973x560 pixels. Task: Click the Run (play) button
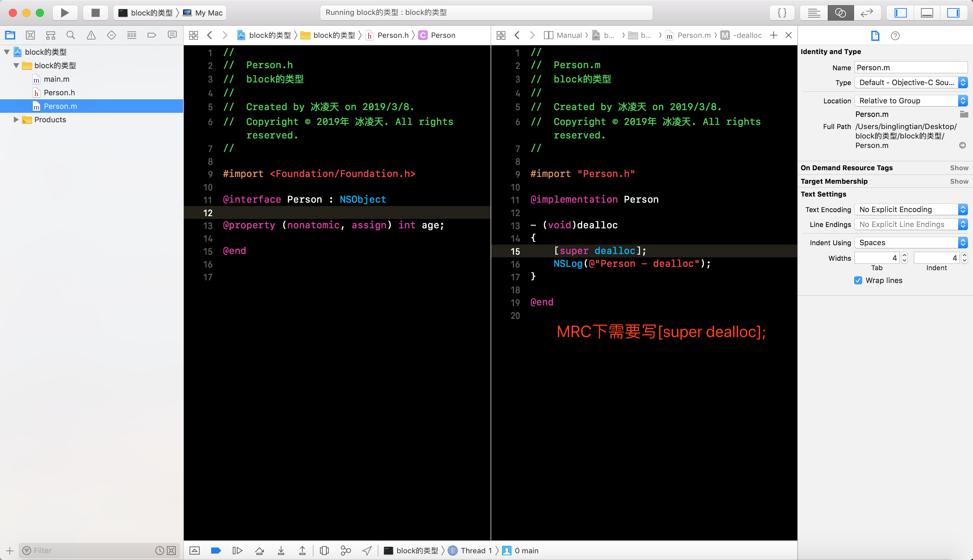click(65, 13)
